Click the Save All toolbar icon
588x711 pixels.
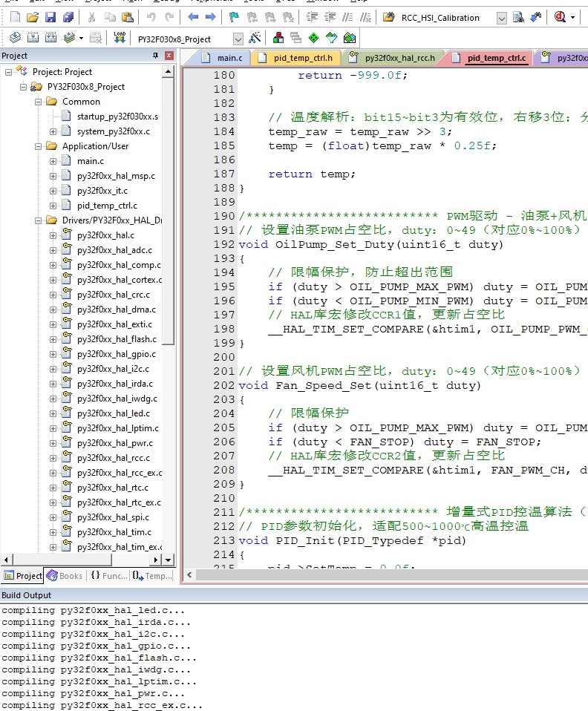click(x=67, y=17)
